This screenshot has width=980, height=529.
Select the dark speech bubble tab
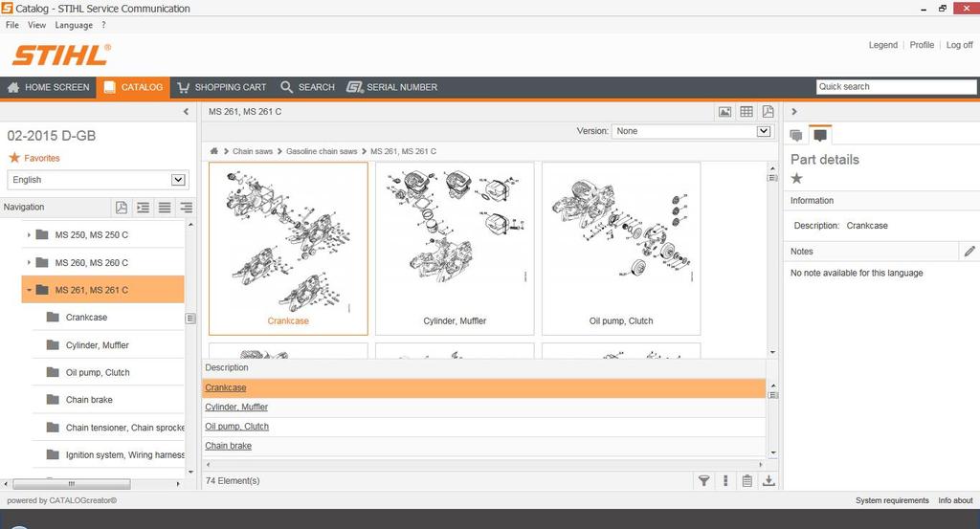point(820,135)
